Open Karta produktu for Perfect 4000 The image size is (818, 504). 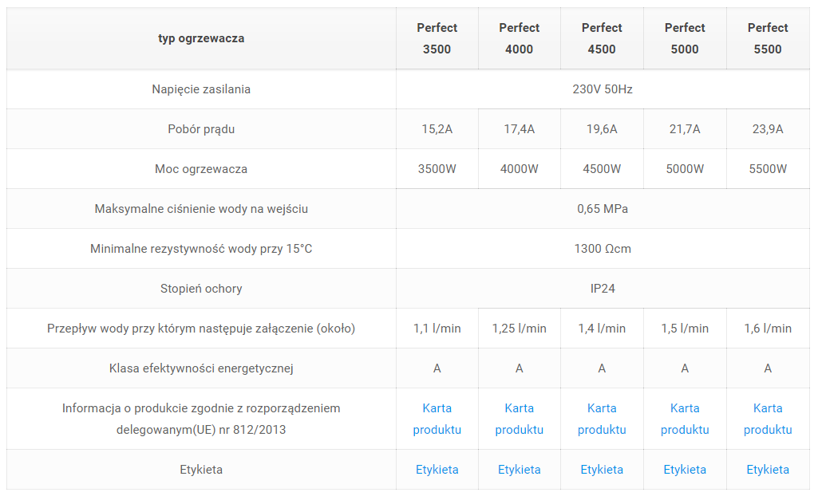tap(519, 419)
